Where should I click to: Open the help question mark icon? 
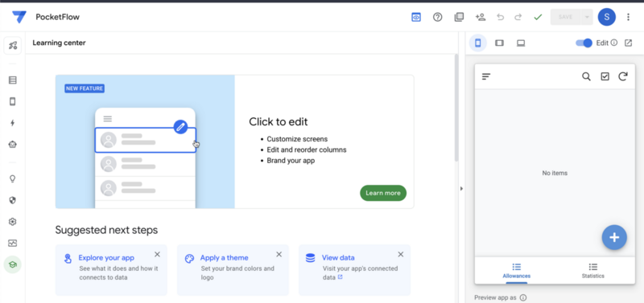tap(438, 17)
